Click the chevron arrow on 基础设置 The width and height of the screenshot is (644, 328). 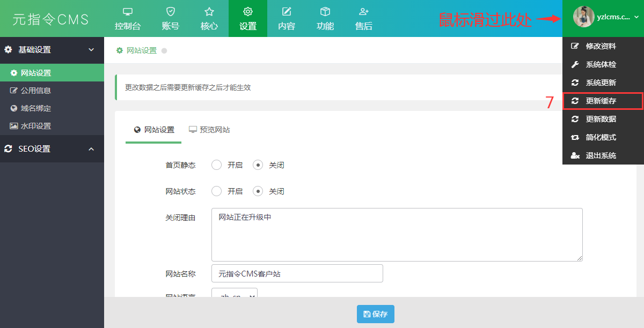(x=91, y=50)
